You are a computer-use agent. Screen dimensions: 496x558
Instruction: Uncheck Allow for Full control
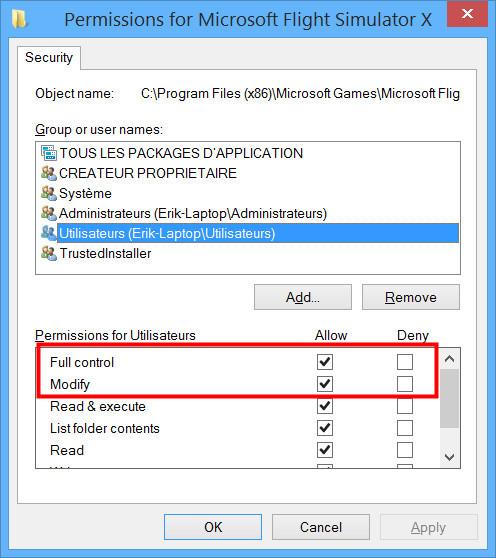pyautogui.click(x=325, y=362)
